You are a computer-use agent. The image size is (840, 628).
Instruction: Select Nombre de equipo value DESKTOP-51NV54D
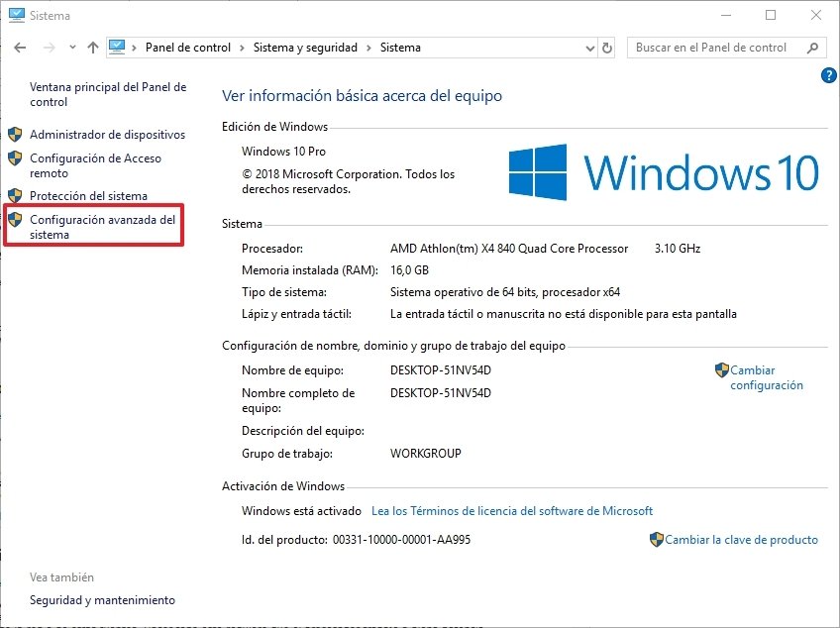(x=441, y=370)
